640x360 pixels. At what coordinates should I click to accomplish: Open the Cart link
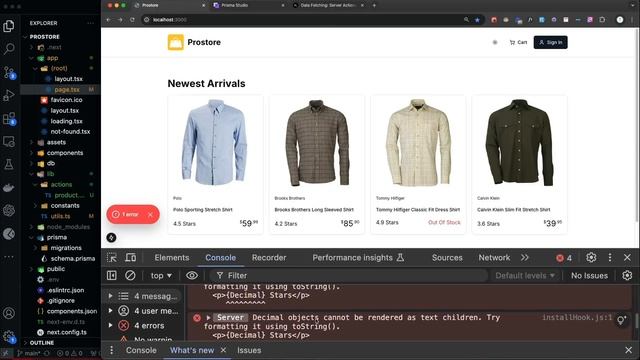click(518, 42)
